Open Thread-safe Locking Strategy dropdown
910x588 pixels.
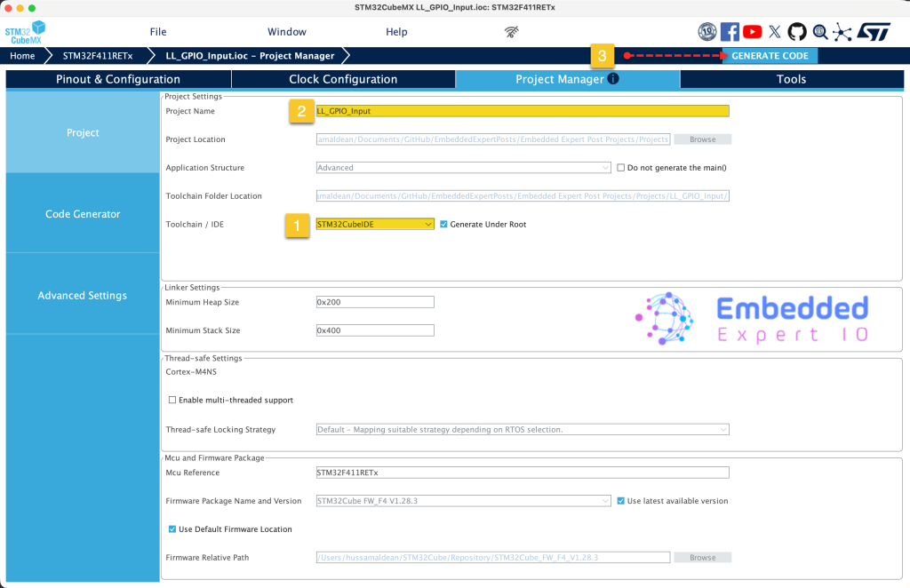pos(523,430)
